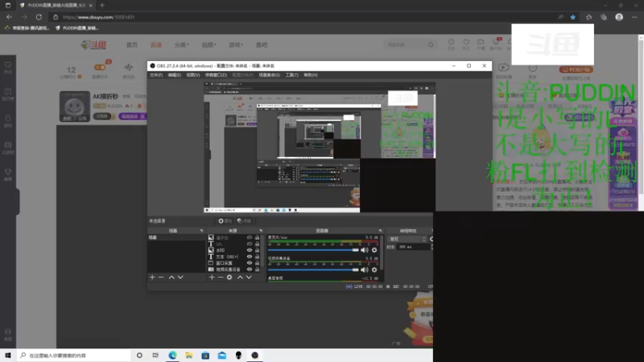Add a new scene with the plus icon
Viewport: 644px width, 362px height.
(x=152, y=278)
